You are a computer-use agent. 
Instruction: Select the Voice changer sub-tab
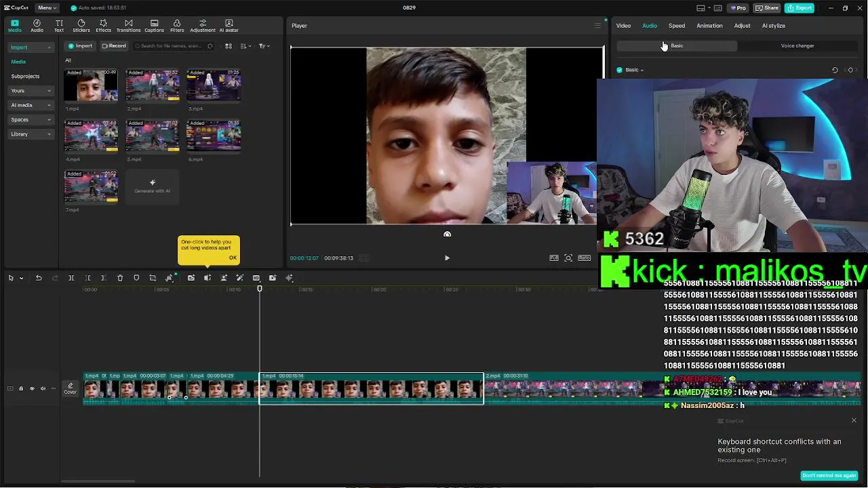[x=797, y=46]
